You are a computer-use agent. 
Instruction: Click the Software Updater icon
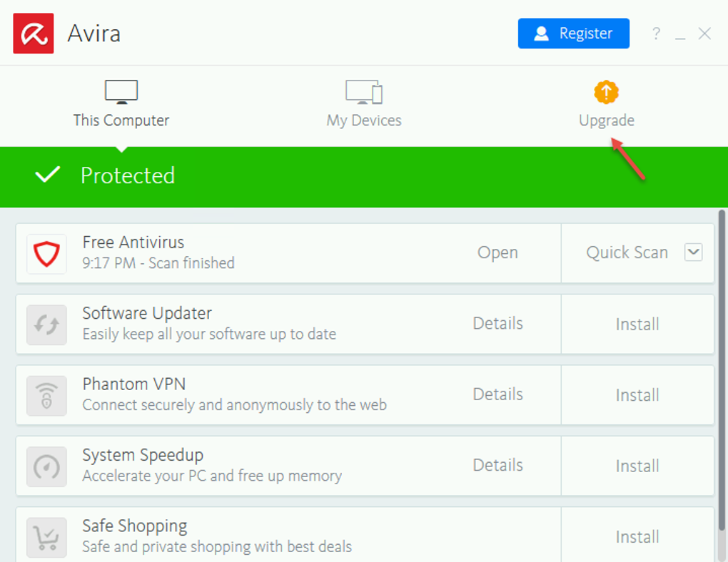46,323
